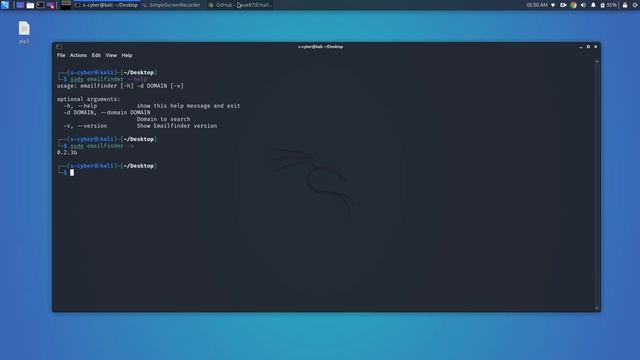Click the terminal scrollbar up arrow
The width and height of the screenshot is (640, 360).
point(597,61)
